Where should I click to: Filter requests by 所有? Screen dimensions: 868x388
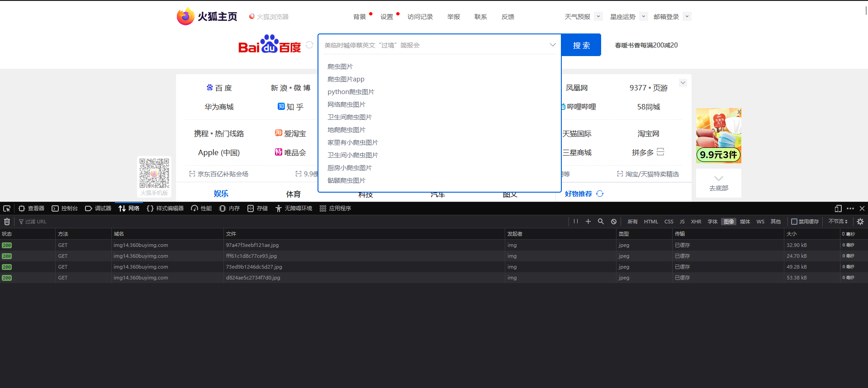632,222
